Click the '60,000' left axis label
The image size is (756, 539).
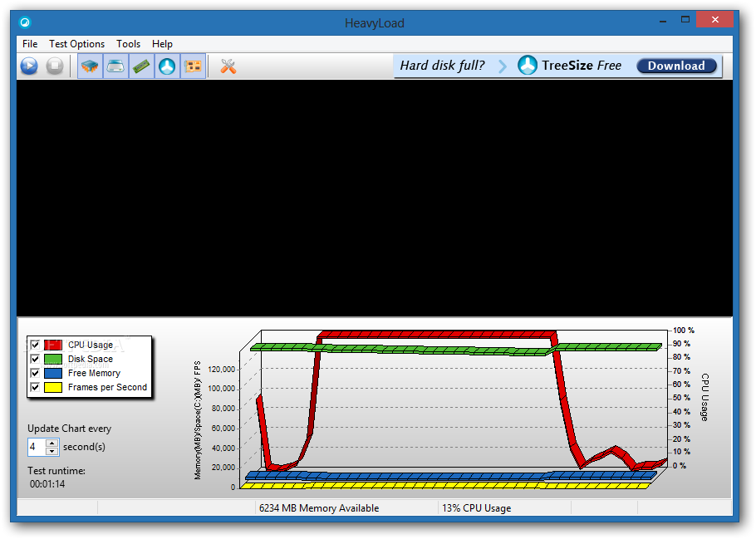pyautogui.click(x=223, y=428)
